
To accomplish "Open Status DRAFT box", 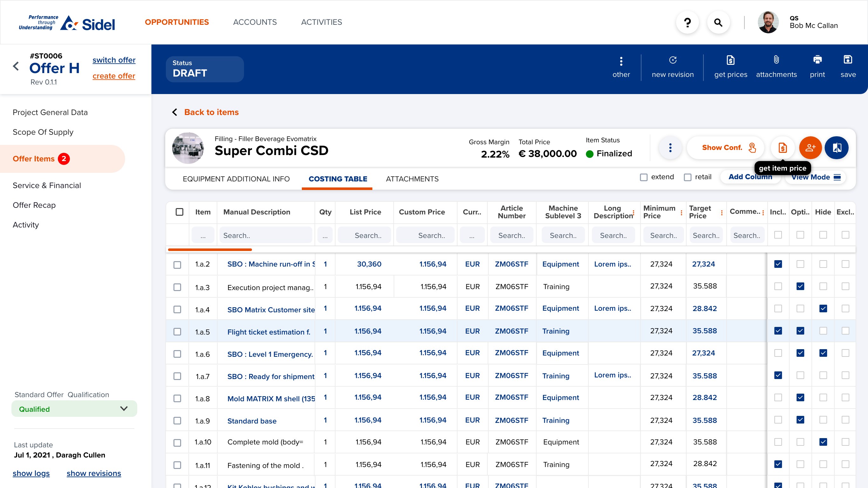I will [205, 69].
